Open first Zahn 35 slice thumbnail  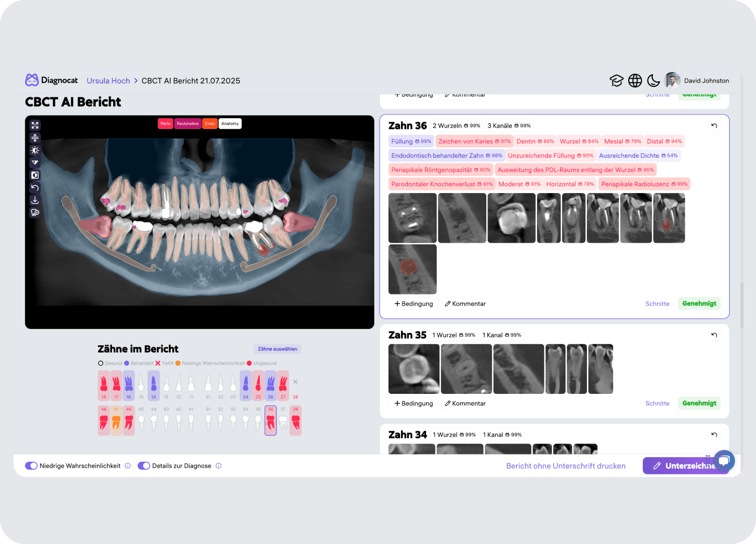click(414, 369)
